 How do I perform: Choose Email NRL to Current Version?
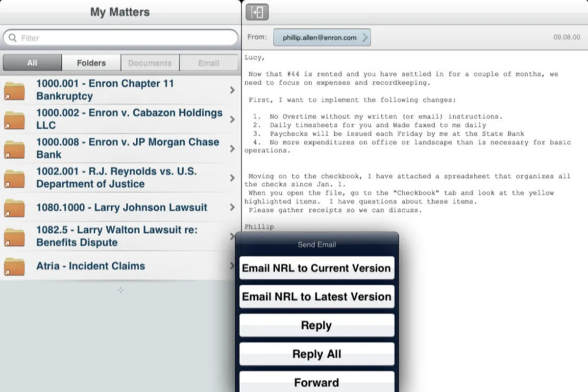(317, 268)
